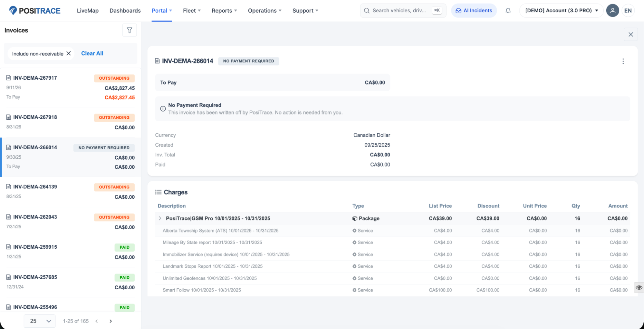The height and width of the screenshot is (329, 644).
Task: Click the notifications bell icon
Action: tap(508, 11)
